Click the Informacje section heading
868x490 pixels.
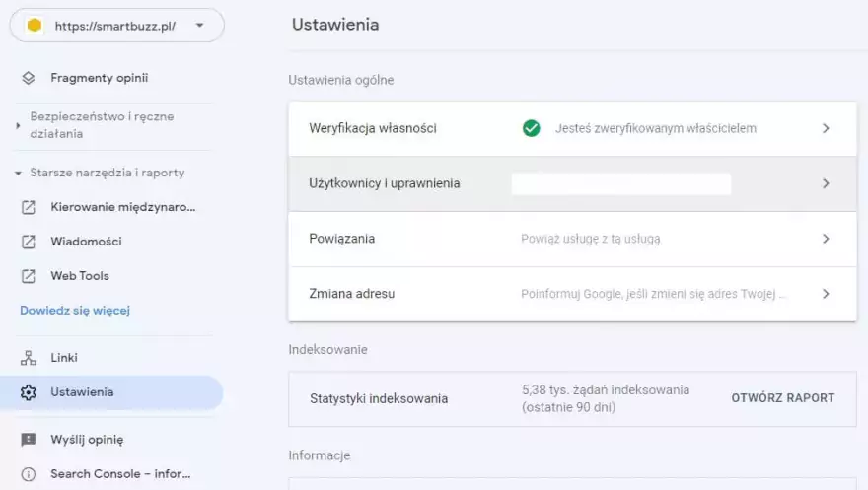pos(320,455)
